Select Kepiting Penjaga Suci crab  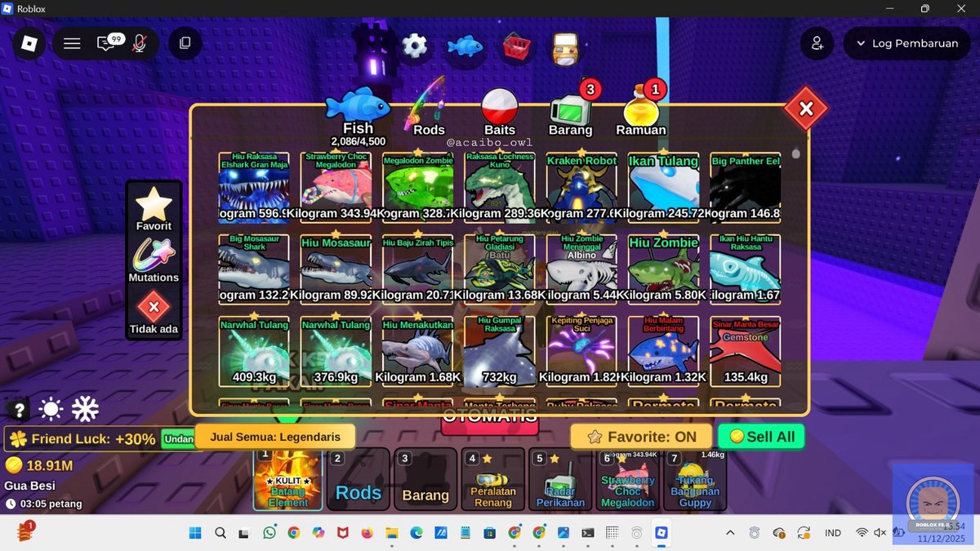581,351
